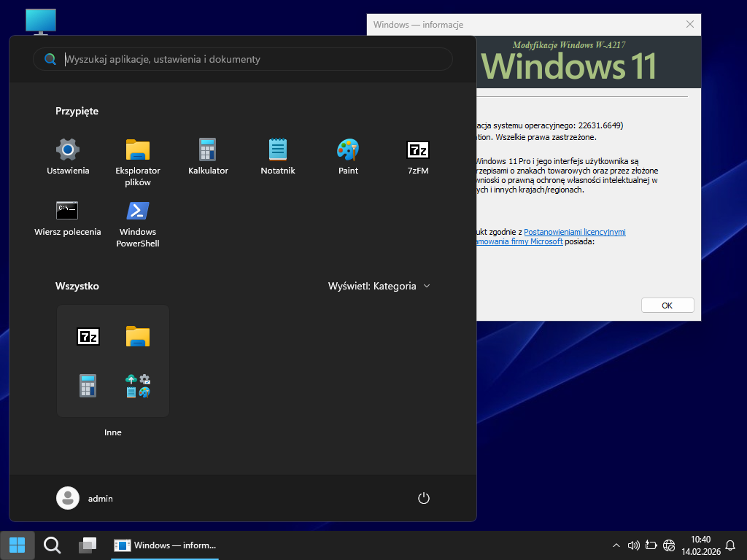The image size is (747, 560).
Task: Switch to Windows — informacje taskbar item
Action: point(166,545)
